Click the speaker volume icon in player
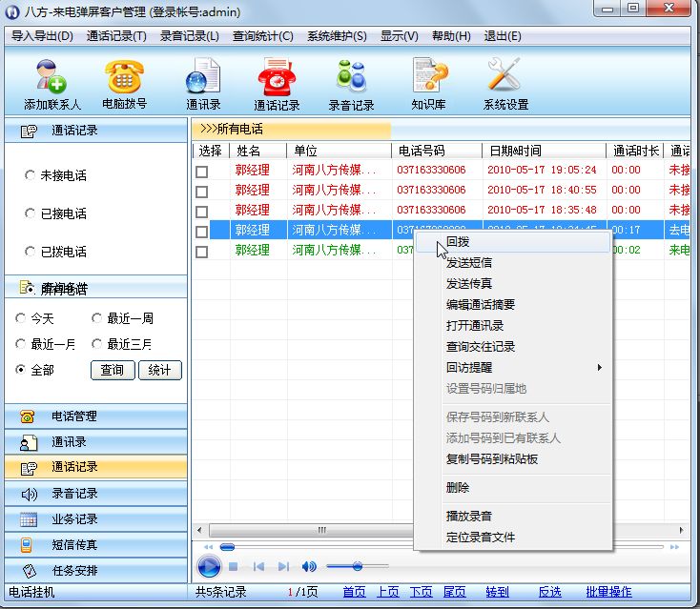The height and width of the screenshot is (609, 700). pos(309,566)
